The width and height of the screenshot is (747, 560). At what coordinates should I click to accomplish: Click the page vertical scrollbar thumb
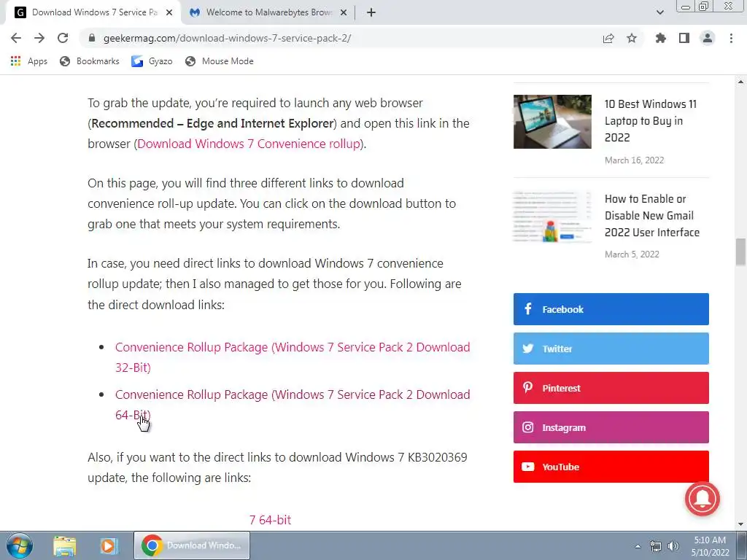click(740, 252)
